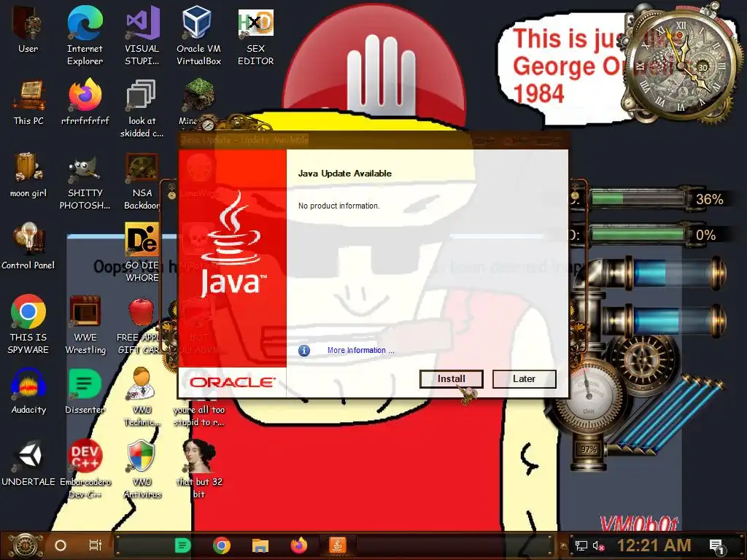Open the User desktop icon
The image size is (747, 560).
[28, 29]
